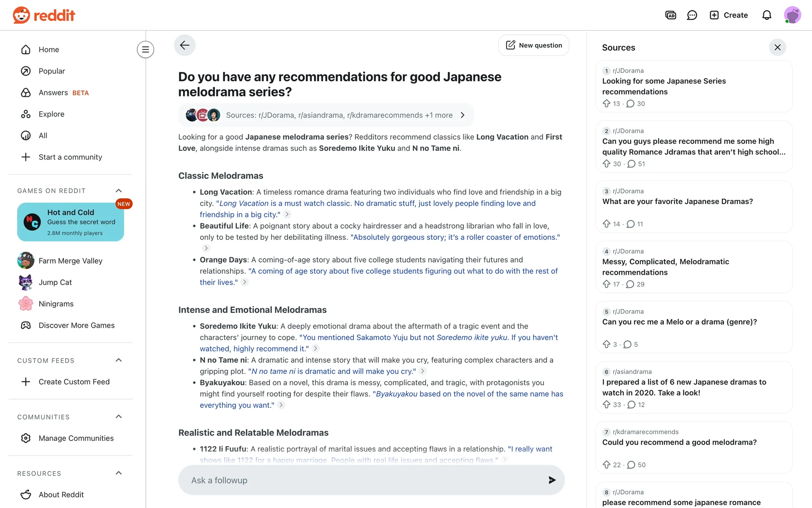Screen dimensions: 812x508
Task: Open the chat messages icon
Action: (x=692, y=15)
